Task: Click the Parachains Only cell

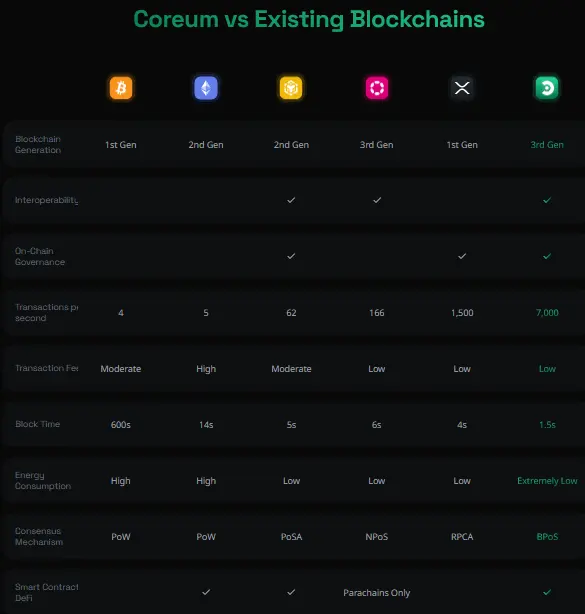Action: tap(377, 592)
